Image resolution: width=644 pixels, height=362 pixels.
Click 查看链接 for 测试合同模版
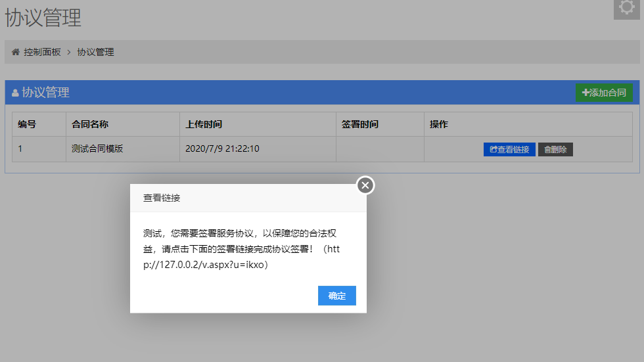tap(509, 149)
